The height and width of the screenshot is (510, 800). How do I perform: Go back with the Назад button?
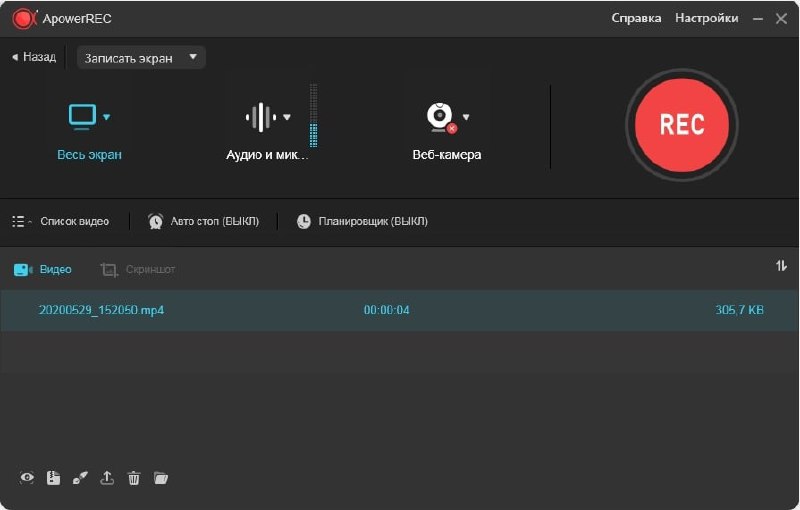pyautogui.click(x=34, y=57)
